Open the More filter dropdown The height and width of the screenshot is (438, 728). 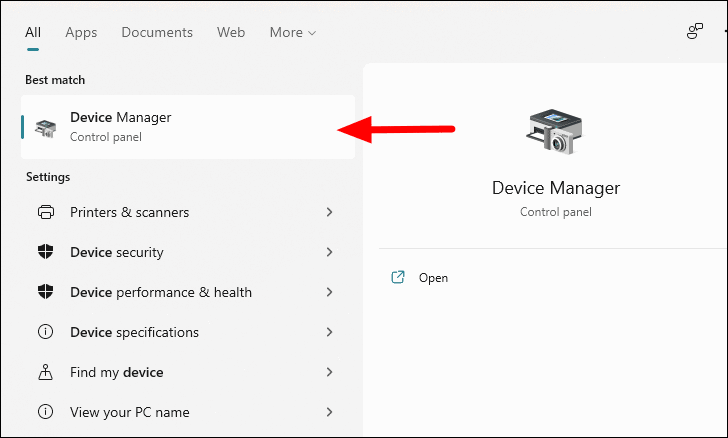click(x=292, y=33)
